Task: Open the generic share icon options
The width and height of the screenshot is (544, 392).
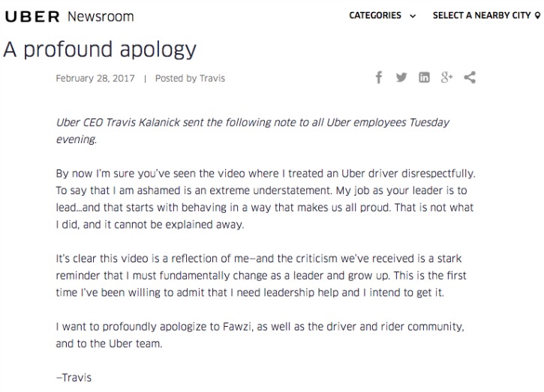Action: [x=470, y=77]
